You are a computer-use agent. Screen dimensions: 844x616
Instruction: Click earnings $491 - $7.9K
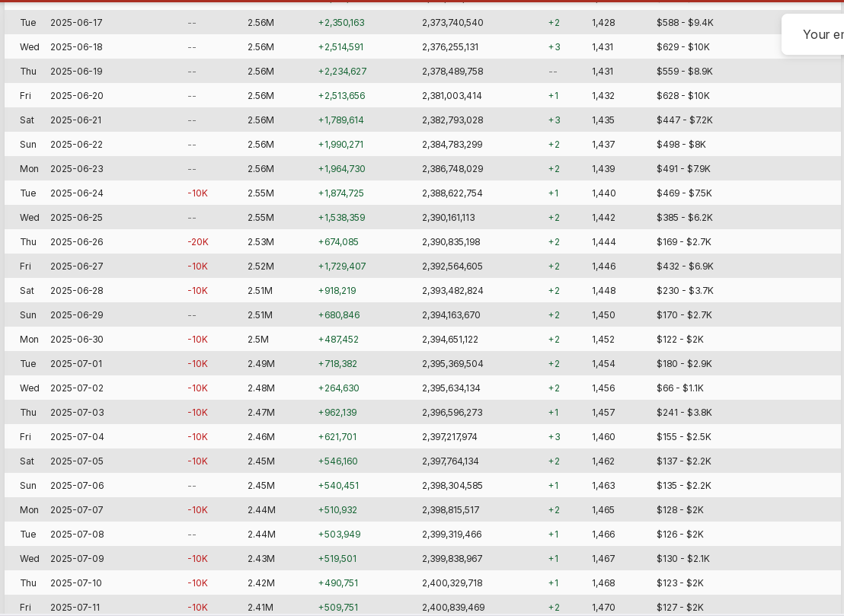pos(683,168)
